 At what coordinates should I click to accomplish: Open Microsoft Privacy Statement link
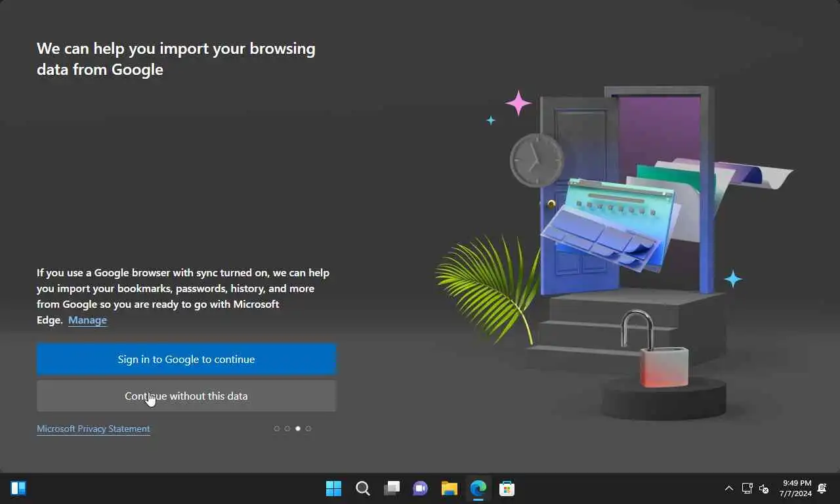click(x=93, y=429)
